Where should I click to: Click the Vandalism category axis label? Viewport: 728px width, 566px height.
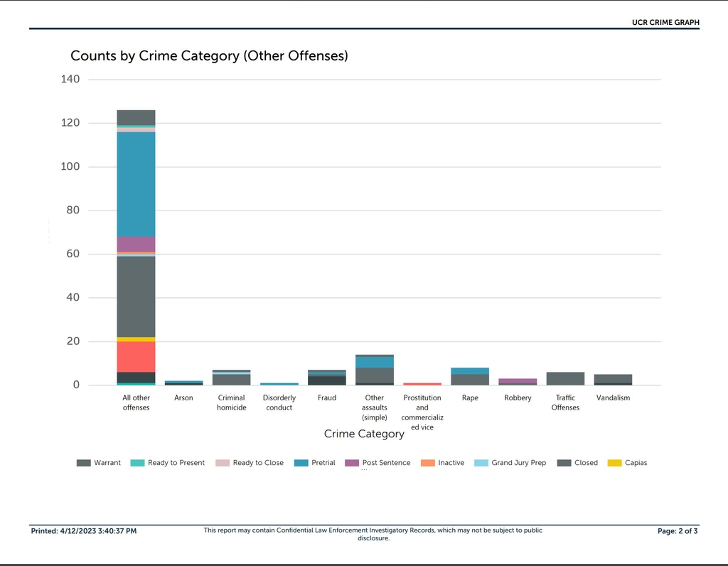point(613,398)
